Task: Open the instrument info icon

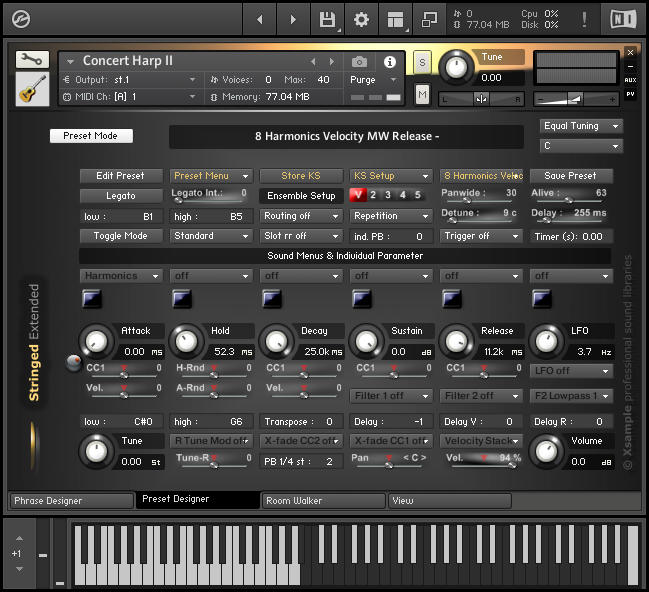Action: tap(389, 62)
